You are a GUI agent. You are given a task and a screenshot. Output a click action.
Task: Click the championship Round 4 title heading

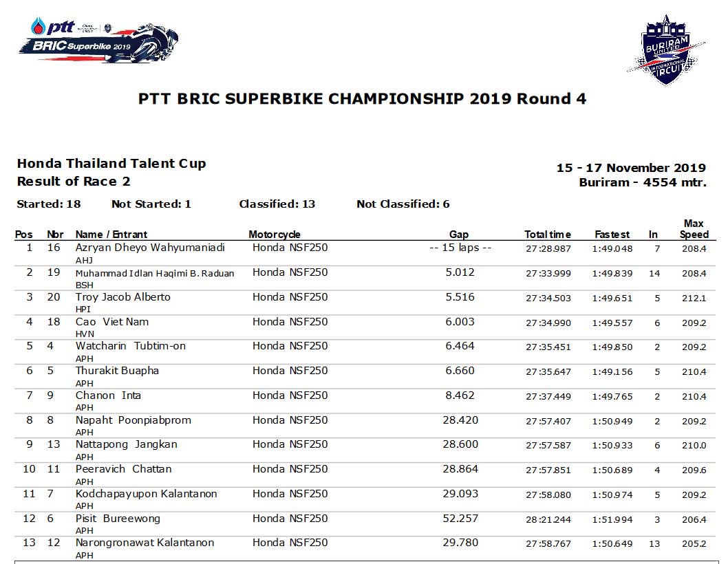(362, 98)
